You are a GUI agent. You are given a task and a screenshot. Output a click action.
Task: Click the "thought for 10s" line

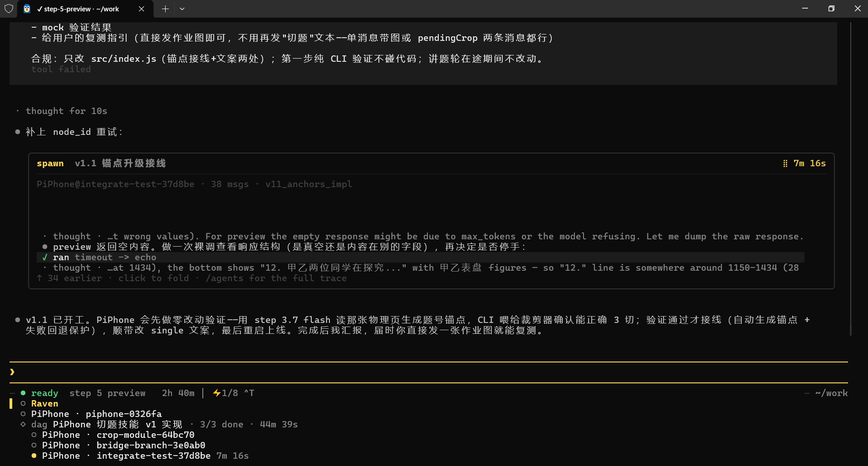(x=66, y=111)
